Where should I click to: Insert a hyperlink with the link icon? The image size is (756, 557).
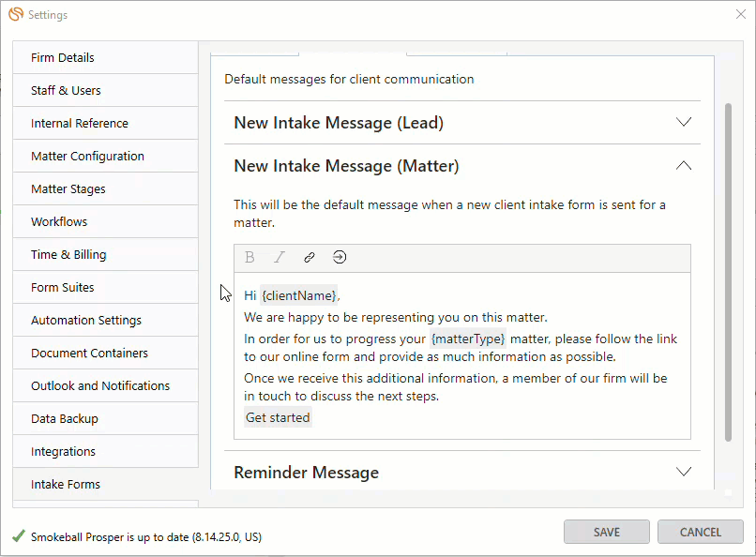(310, 257)
